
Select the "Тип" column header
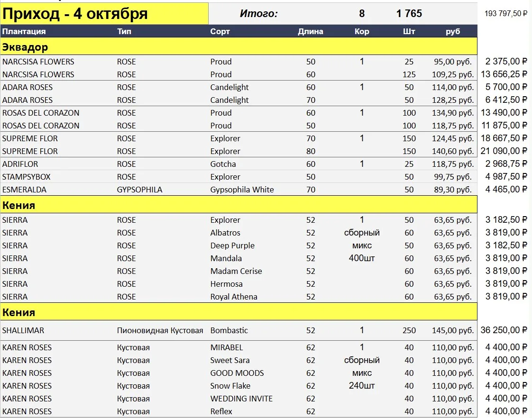pyautogui.click(x=124, y=32)
